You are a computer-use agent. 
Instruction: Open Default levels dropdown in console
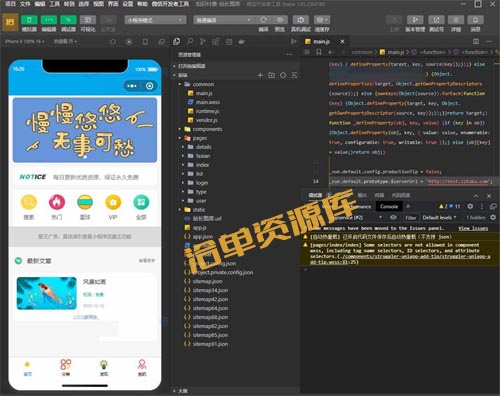point(439,218)
